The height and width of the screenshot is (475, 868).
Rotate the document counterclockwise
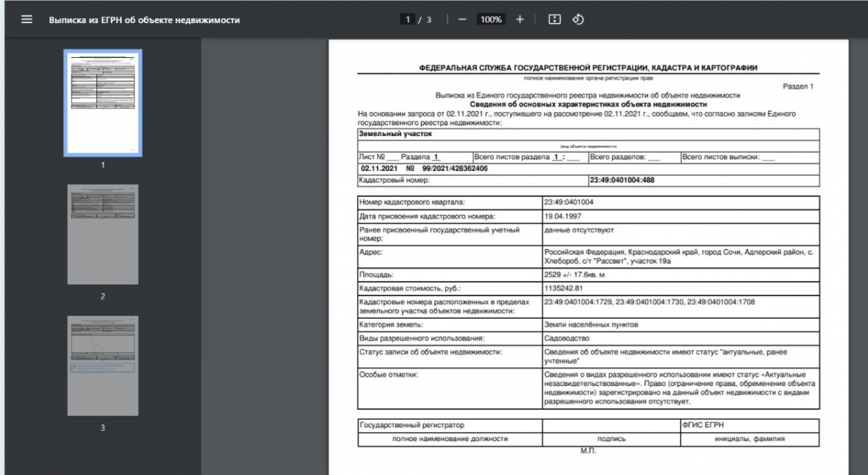578,20
